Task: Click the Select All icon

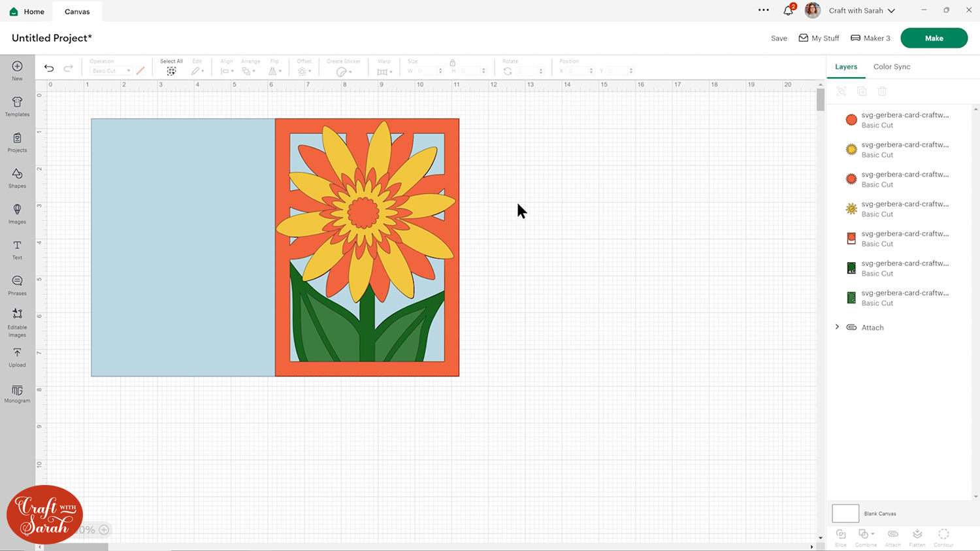Action: 171,71
